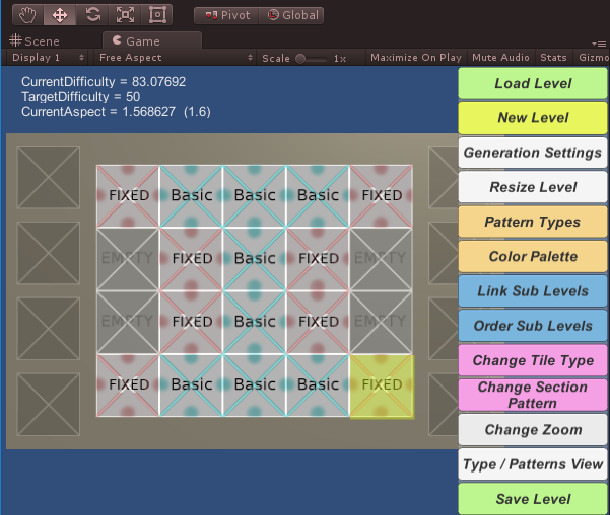Open Generation Settings

533,152
